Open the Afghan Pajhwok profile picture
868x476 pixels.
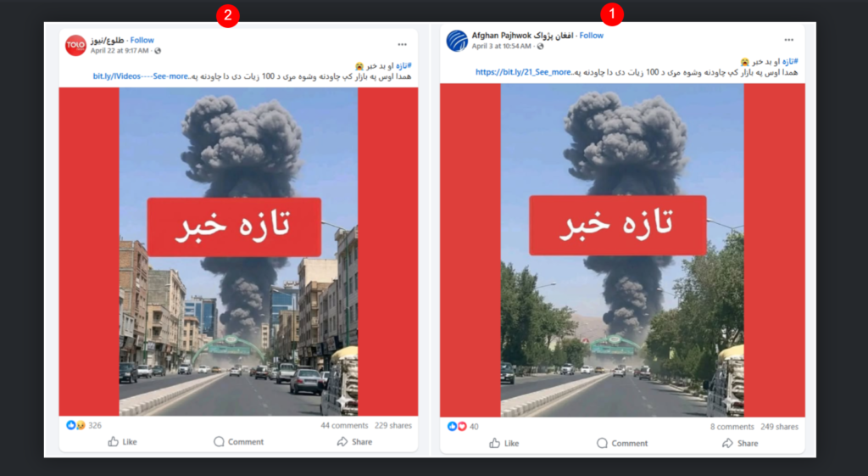457,41
